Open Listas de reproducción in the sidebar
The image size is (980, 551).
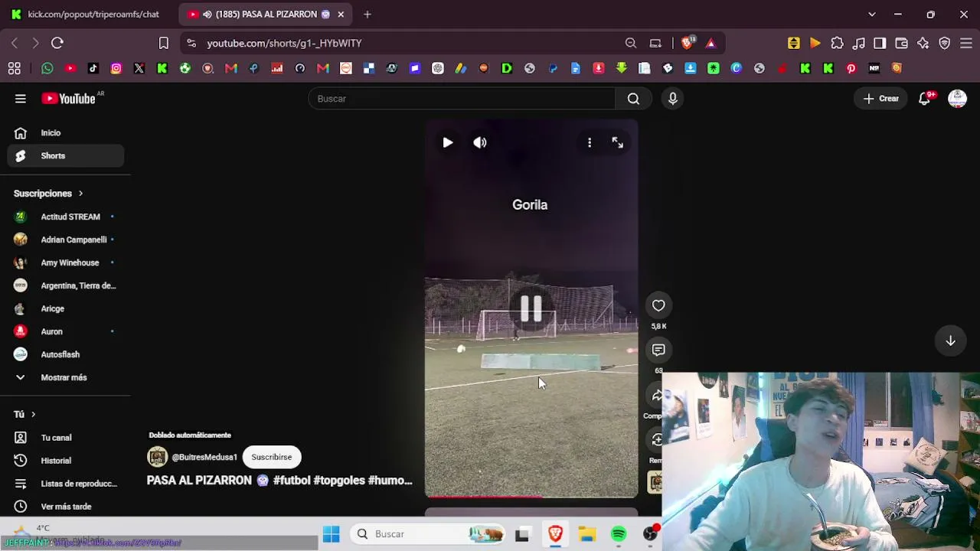[x=66, y=484]
